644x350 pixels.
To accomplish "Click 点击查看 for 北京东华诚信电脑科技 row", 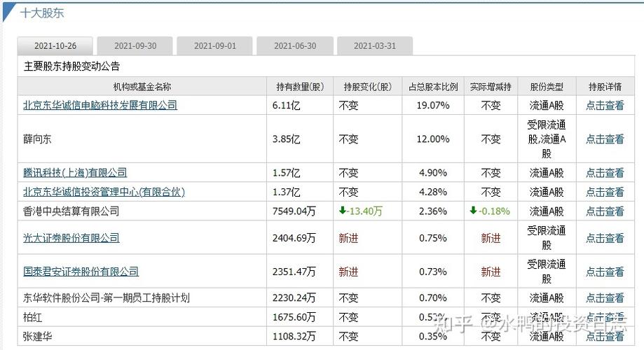I will click(605, 106).
